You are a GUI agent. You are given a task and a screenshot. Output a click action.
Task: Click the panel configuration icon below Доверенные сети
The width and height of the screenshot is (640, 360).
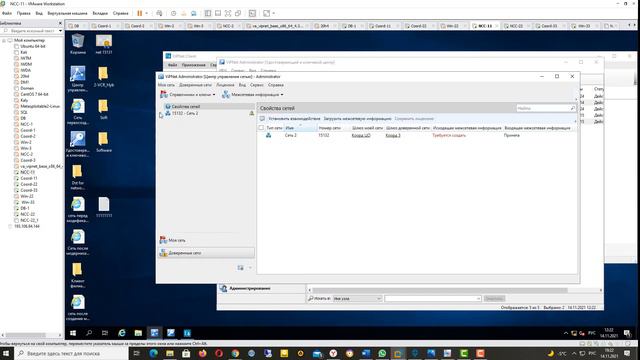[x=240, y=268]
